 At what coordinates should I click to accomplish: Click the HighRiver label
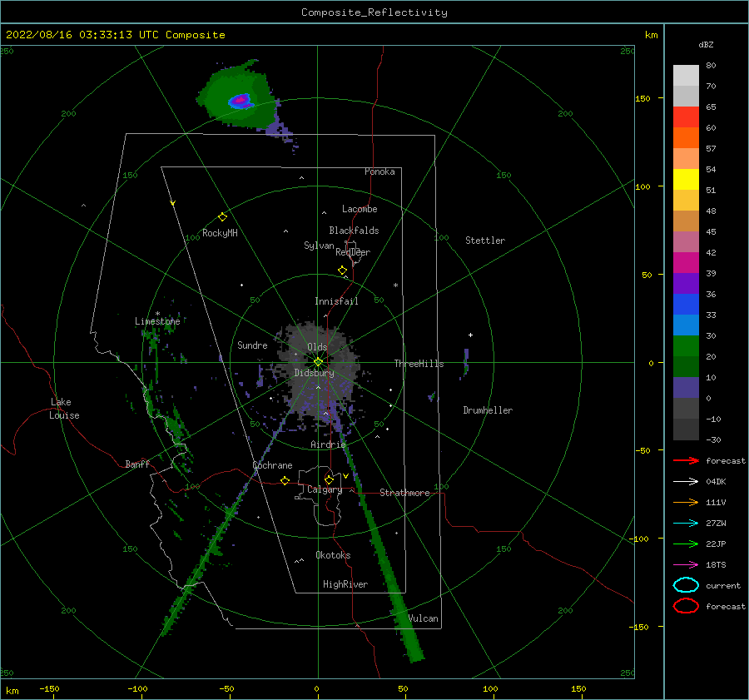[x=345, y=584]
